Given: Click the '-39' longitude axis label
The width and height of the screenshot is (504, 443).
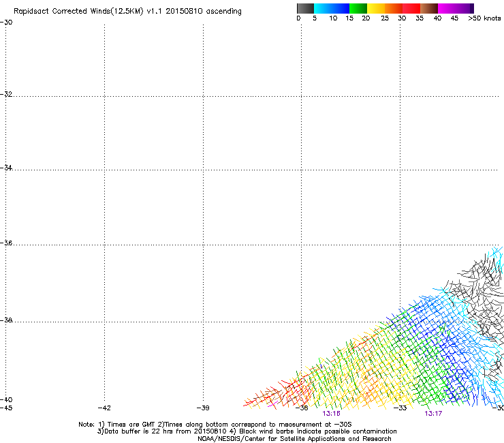Looking at the screenshot, I should [x=203, y=408].
